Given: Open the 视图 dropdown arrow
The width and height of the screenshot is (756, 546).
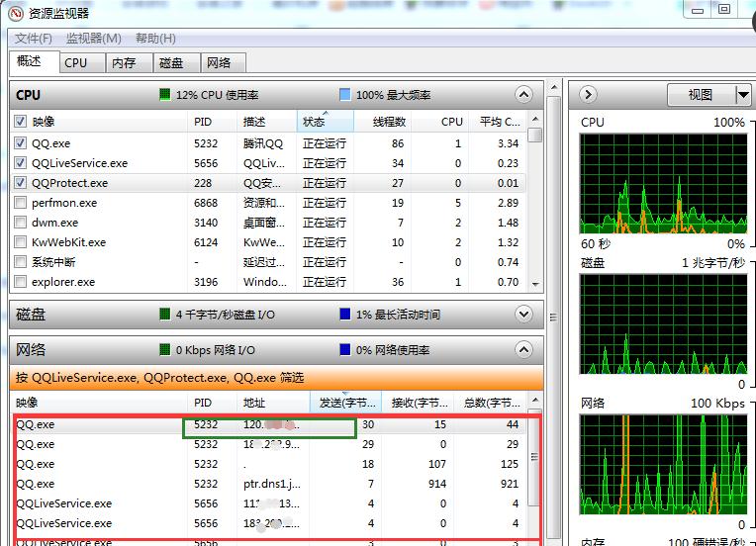Looking at the screenshot, I should coord(743,95).
